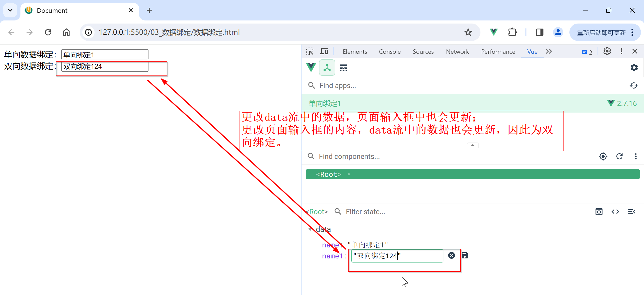Open the Vue devtools settings gear
Image resolution: width=644 pixels, height=295 pixels.
coord(634,68)
